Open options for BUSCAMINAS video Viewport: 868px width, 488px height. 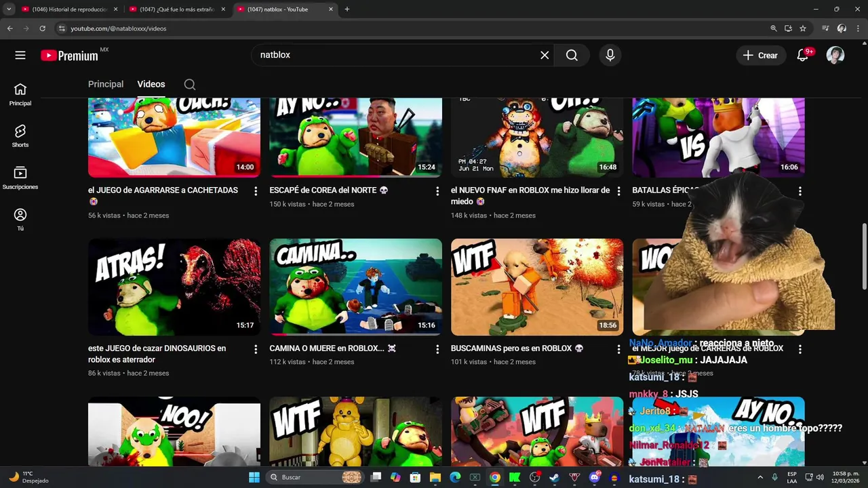[x=618, y=350]
